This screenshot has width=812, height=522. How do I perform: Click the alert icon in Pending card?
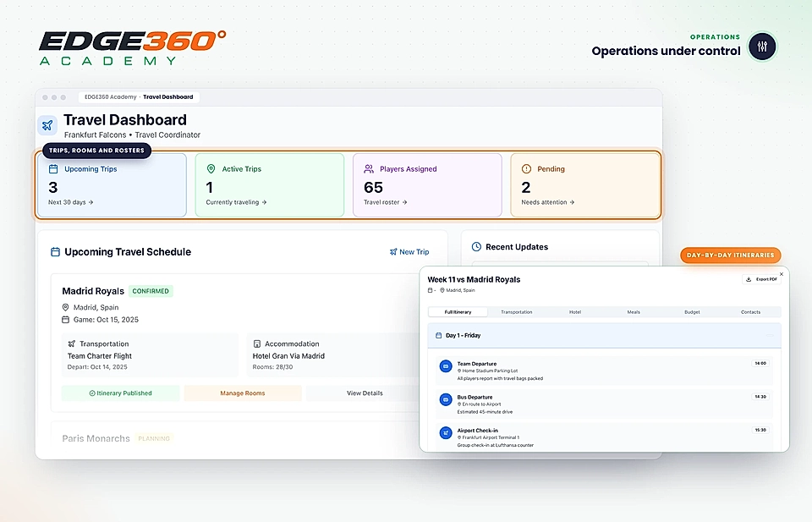click(526, 169)
